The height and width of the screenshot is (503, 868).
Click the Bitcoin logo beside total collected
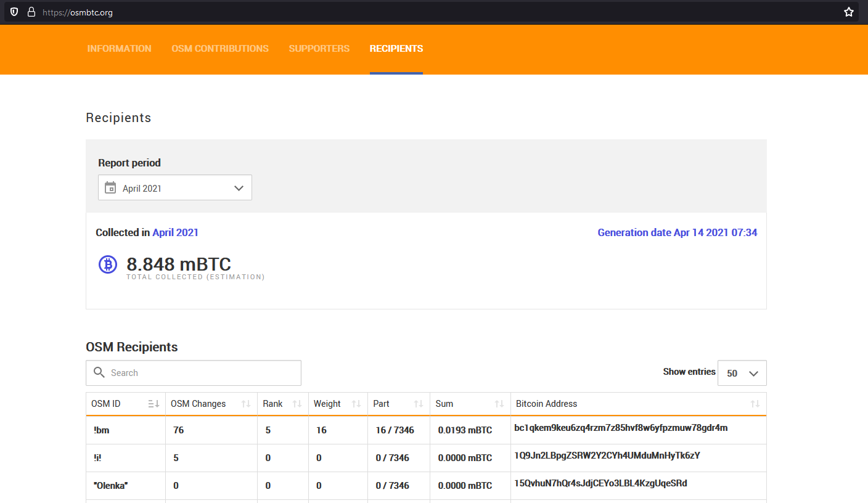(108, 264)
